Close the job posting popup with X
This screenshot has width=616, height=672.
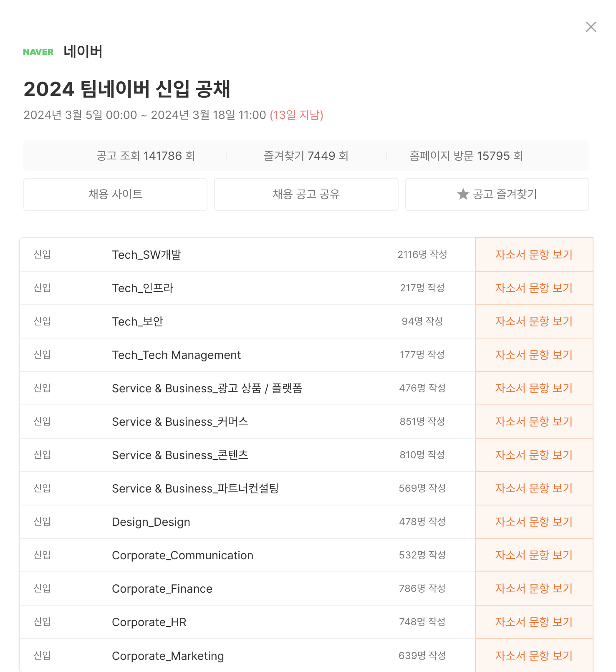(591, 27)
